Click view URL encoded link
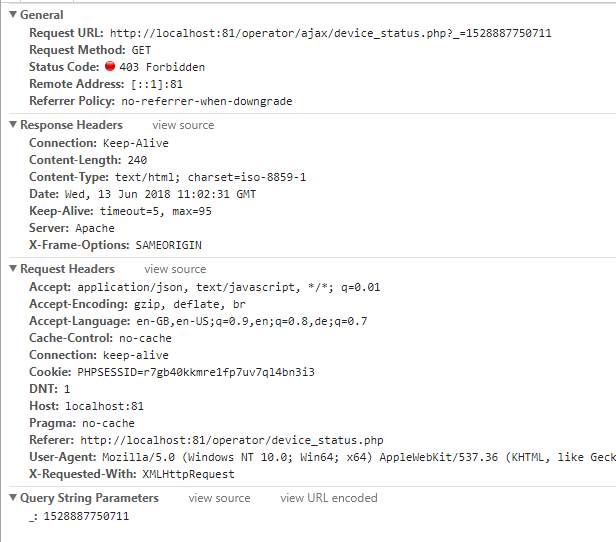Viewport: 616px width, 542px height. [x=328, y=498]
